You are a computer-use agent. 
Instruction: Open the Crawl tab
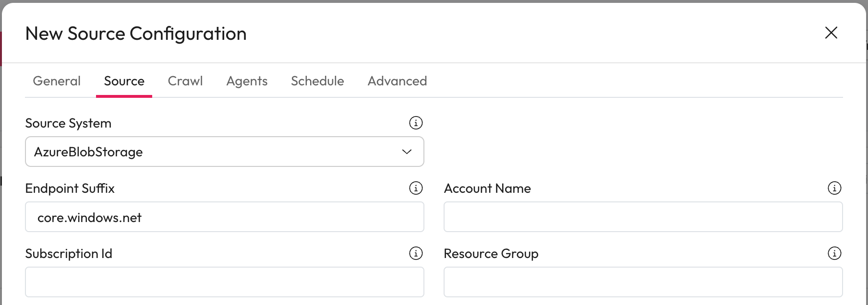pyautogui.click(x=185, y=81)
